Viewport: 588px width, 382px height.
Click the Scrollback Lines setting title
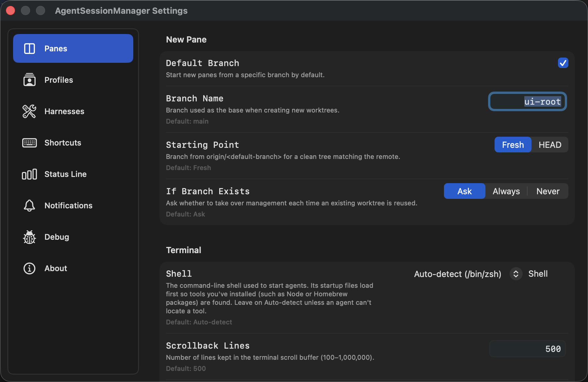208,346
